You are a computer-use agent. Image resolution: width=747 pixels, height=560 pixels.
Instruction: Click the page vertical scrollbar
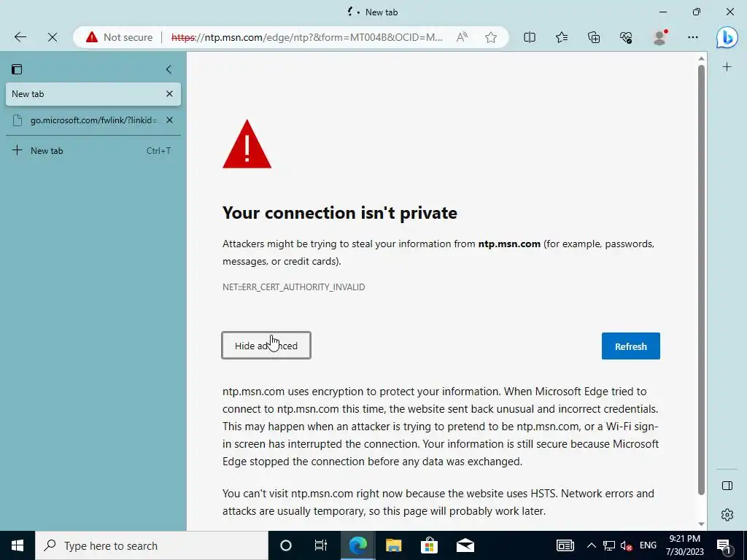(x=701, y=280)
